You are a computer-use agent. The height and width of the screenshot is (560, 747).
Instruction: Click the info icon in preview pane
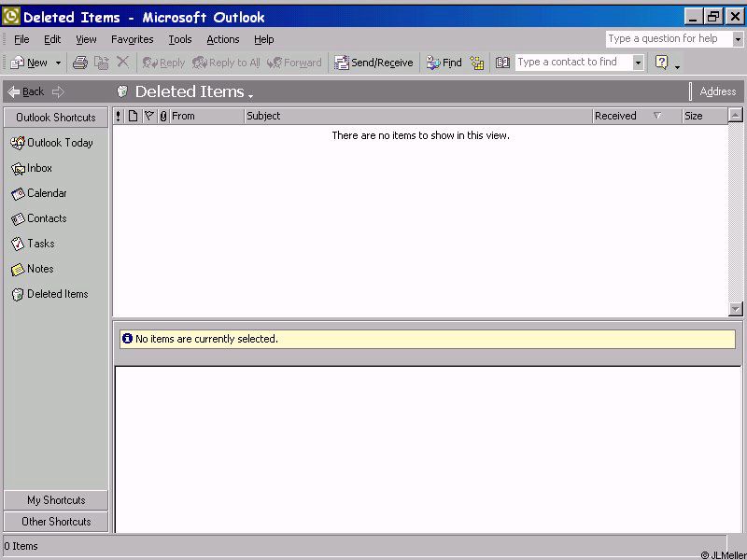point(127,339)
